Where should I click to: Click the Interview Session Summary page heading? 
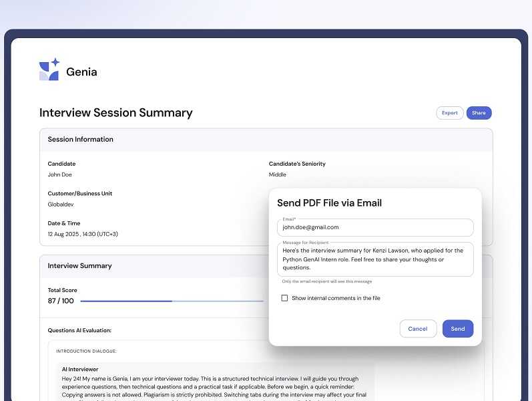pos(115,113)
